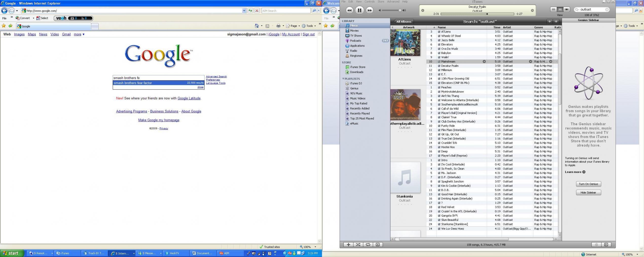Open 90's Music smart playlist

(x=356, y=93)
